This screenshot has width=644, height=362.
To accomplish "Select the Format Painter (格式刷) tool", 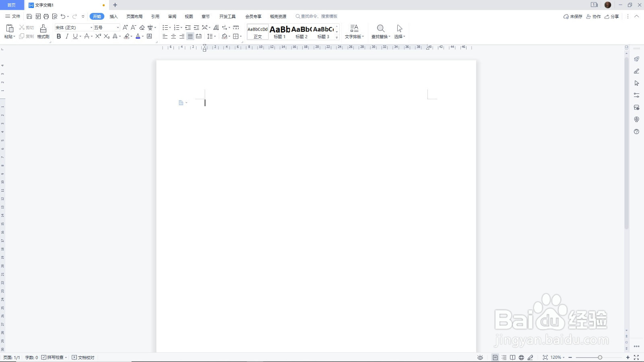I will pos(43,31).
